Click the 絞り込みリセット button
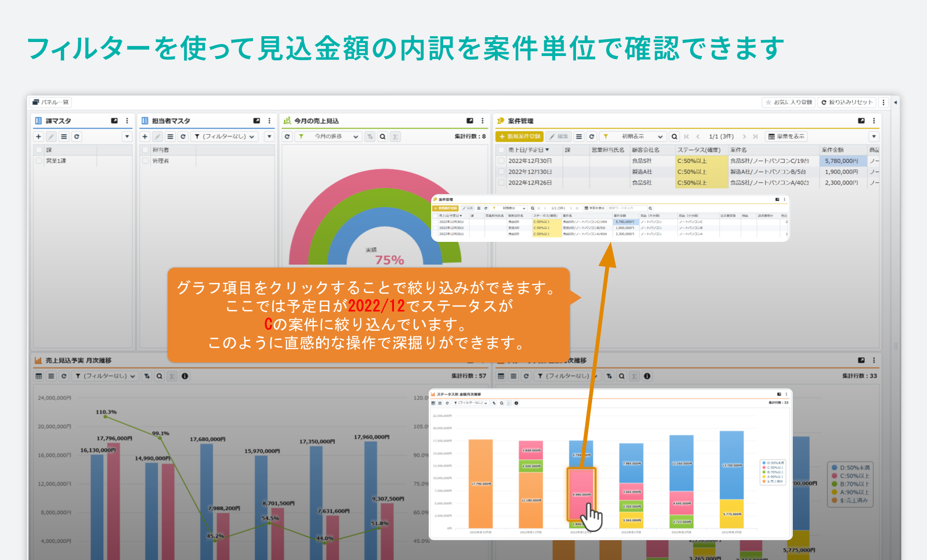The image size is (927, 560). [847, 102]
